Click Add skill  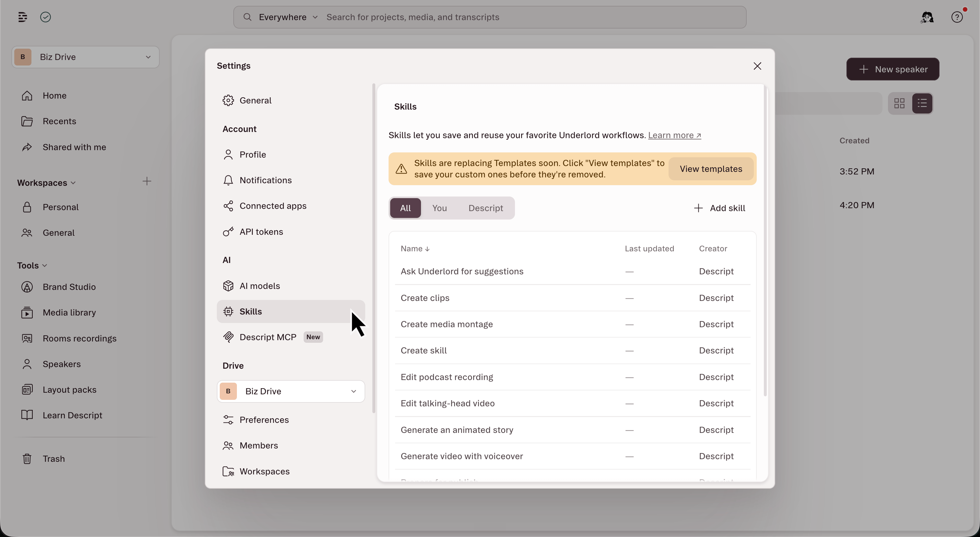pos(719,208)
